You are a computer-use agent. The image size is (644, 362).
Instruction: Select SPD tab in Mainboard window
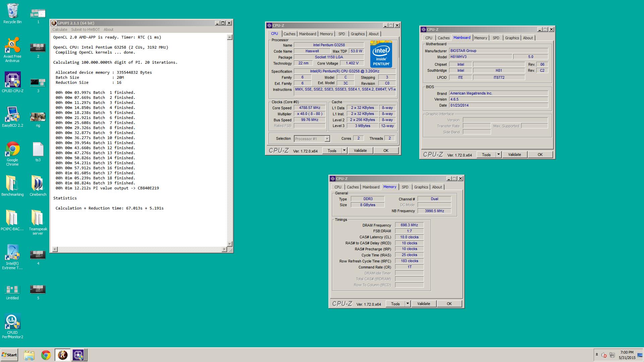496,38
